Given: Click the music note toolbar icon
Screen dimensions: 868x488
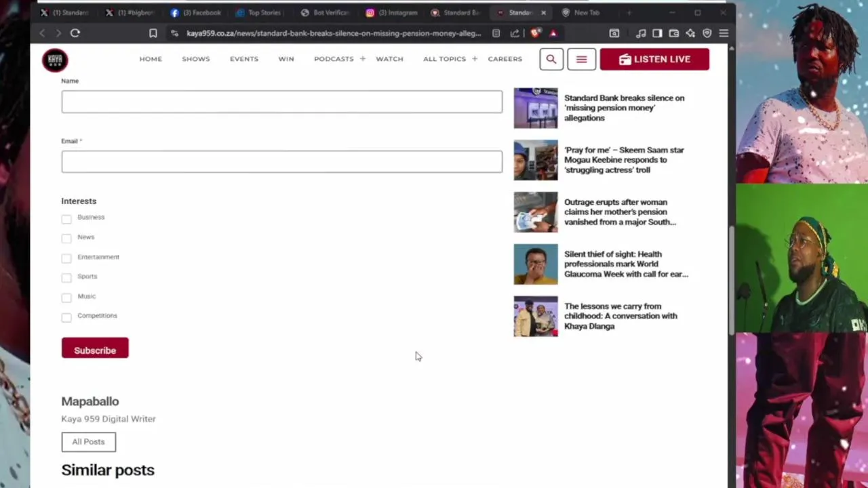Looking at the screenshot, I should tap(641, 33).
